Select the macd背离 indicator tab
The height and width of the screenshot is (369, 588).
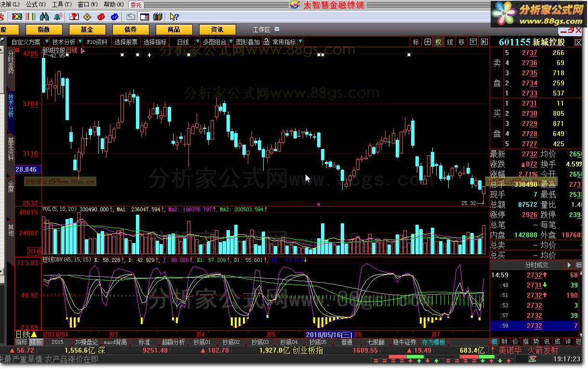116,342
